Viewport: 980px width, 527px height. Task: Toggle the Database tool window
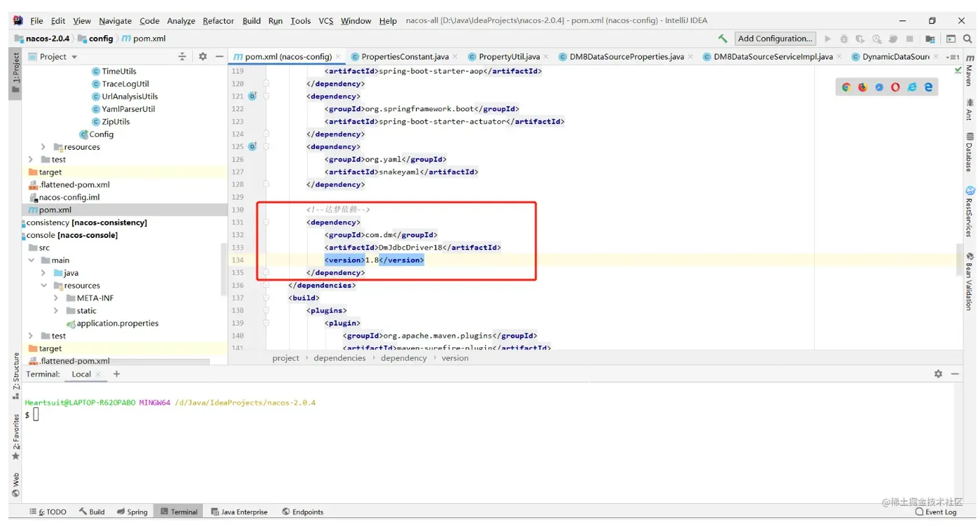pyautogui.click(x=969, y=152)
